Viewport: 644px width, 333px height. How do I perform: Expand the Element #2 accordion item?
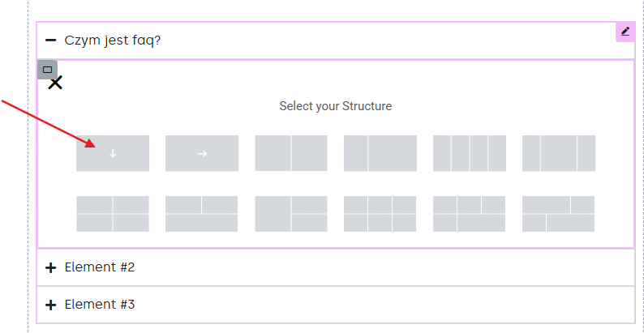[50, 268]
